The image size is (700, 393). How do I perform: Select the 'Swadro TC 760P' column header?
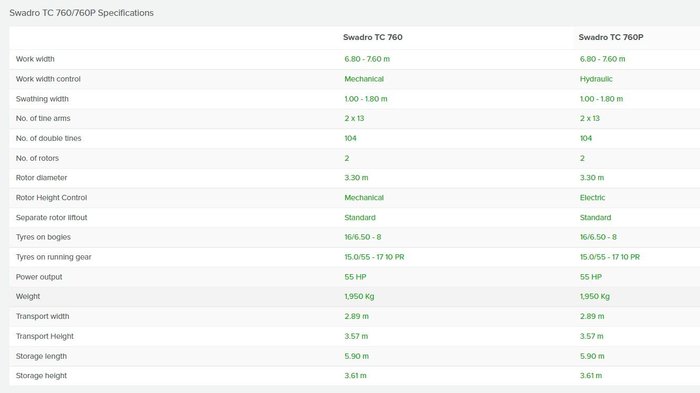[x=611, y=38]
